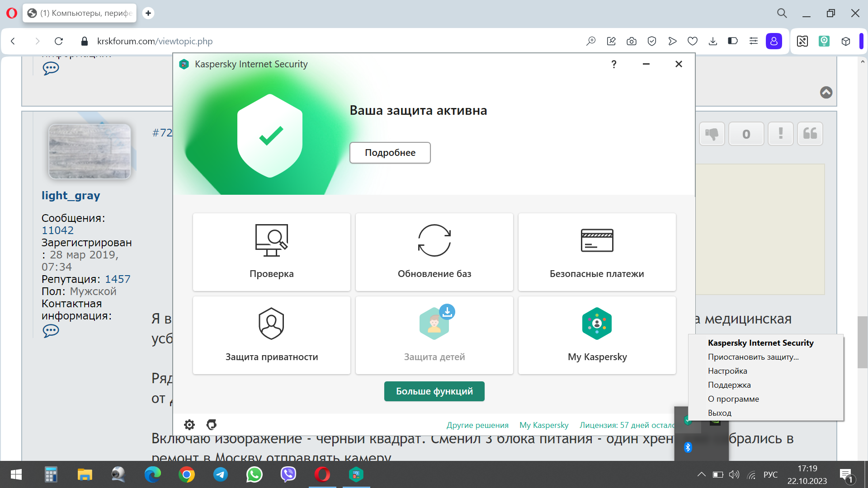868x488 pixels.
Task: Open the Проверка scan tile
Action: click(x=271, y=252)
